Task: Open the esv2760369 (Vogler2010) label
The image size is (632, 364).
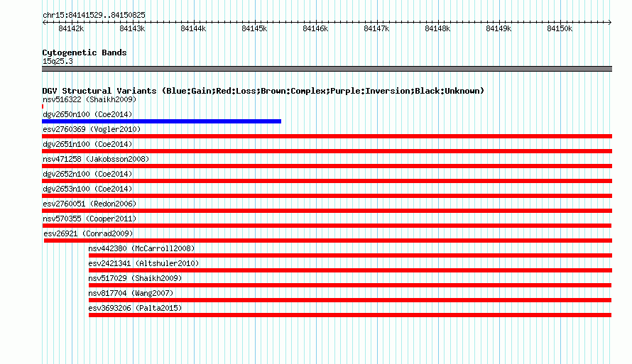Action: (x=92, y=129)
